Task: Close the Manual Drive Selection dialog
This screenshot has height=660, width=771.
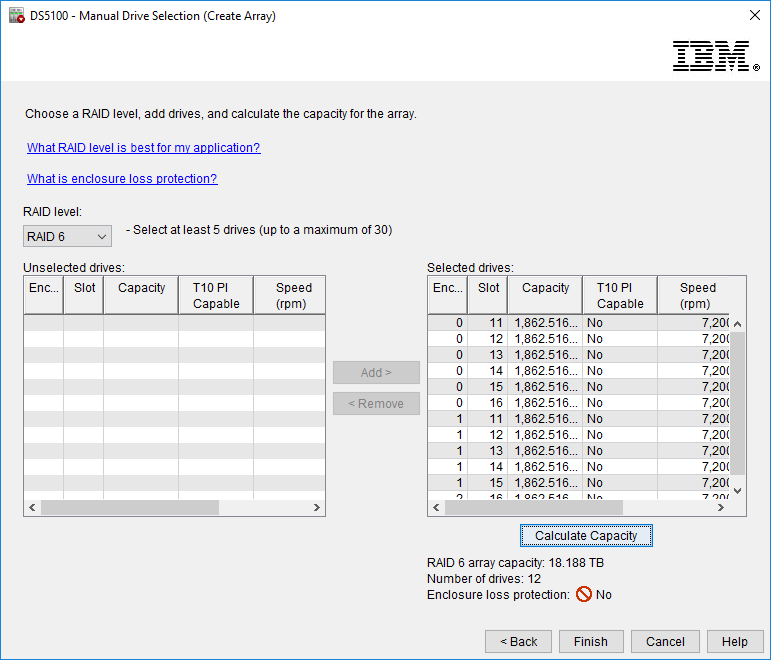Action: (x=754, y=16)
